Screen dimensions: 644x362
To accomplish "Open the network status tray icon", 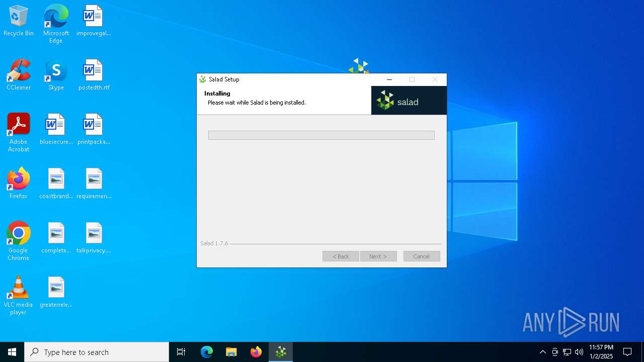I will pos(567,352).
